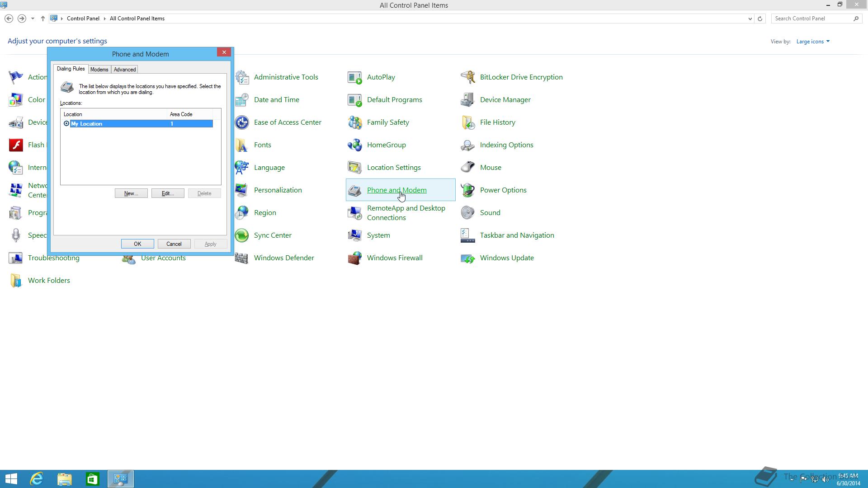Viewport: 868px width, 488px height.
Task: Open File Explorer from the taskbar
Action: 65,479
